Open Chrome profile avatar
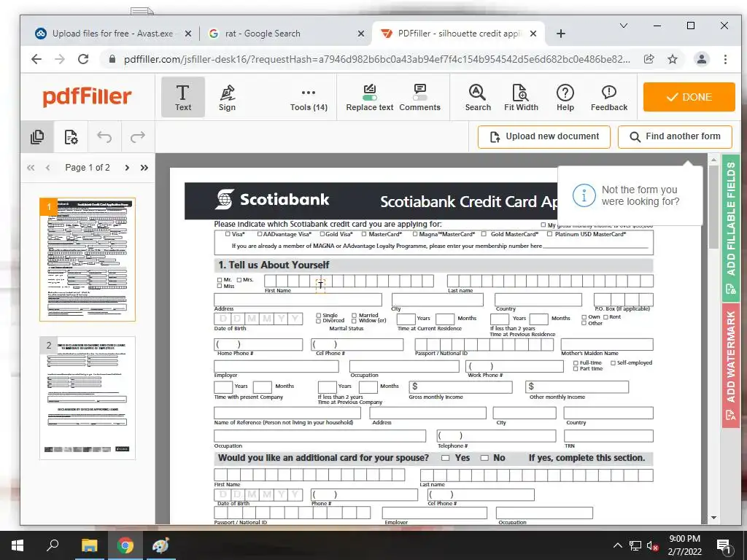This screenshot has height=560, width=747. (x=702, y=59)
